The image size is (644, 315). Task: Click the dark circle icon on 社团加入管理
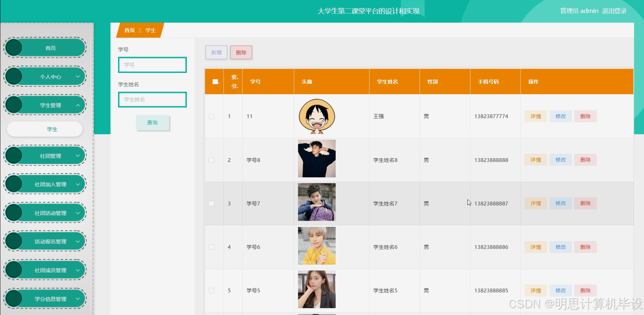[x=14, y=184]
